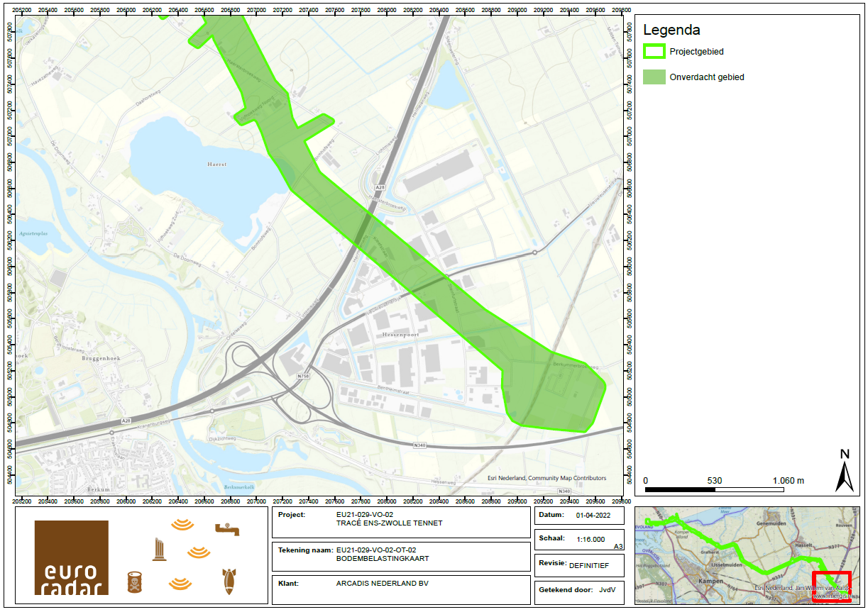Click the 530 scale label
The width and height of the screenshot is (868, 612).
click(715, 480)
